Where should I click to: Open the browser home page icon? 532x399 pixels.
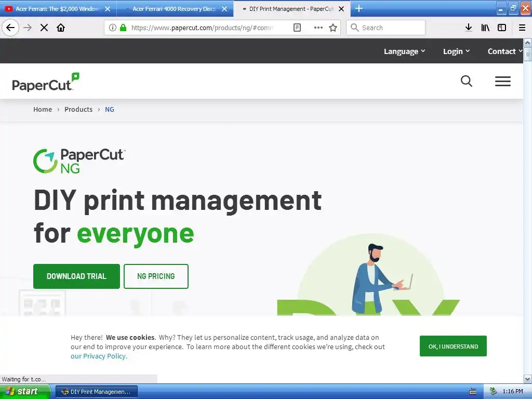click(x=61, y=28)
